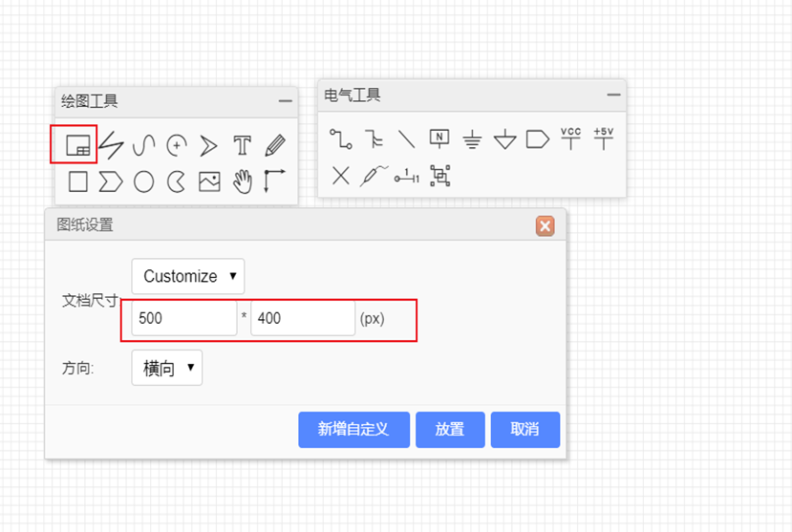
Task: Collapse the 电气工具 panel
Action: click(613, 95)
